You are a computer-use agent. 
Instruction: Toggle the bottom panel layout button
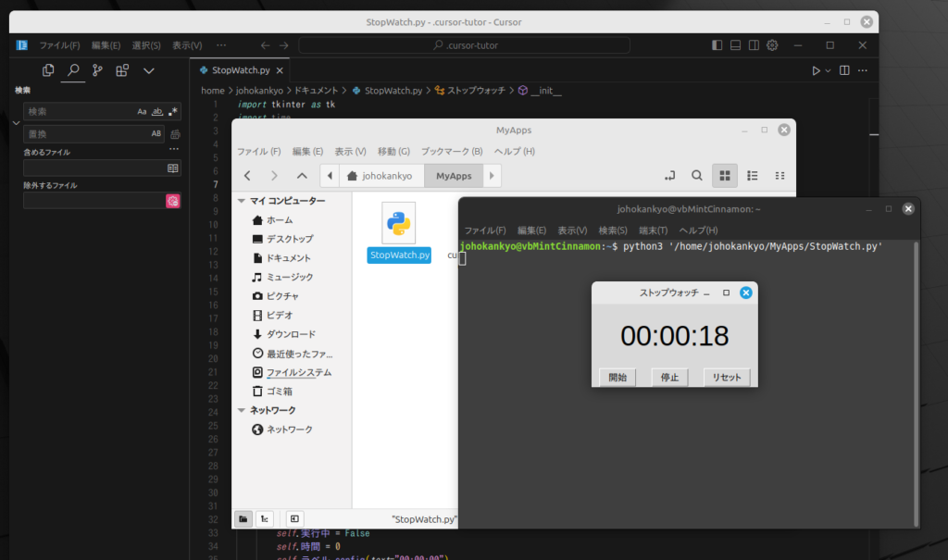[735, 44]
